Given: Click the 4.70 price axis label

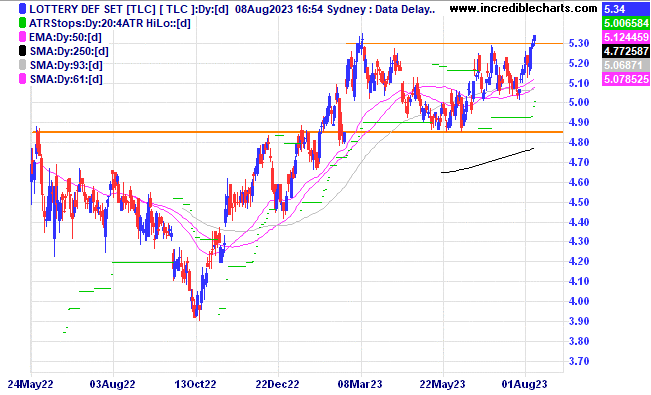Looking at the screenshot, I should pyautogui.click(x=579, y=162).
